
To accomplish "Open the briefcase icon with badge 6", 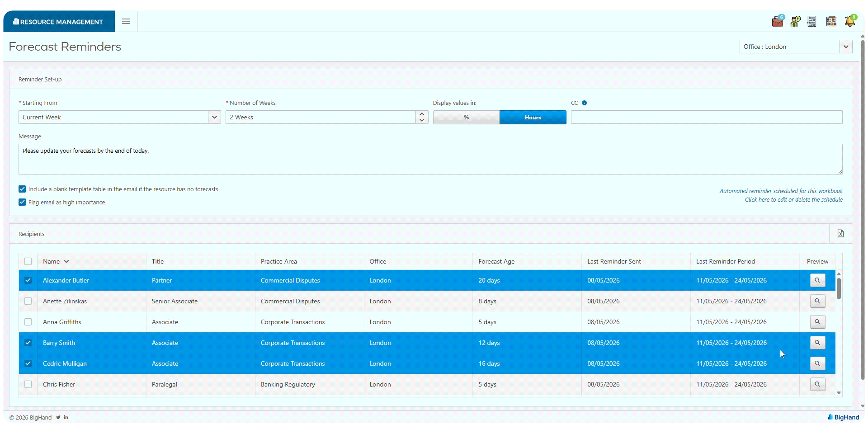I will pos(778,21).
